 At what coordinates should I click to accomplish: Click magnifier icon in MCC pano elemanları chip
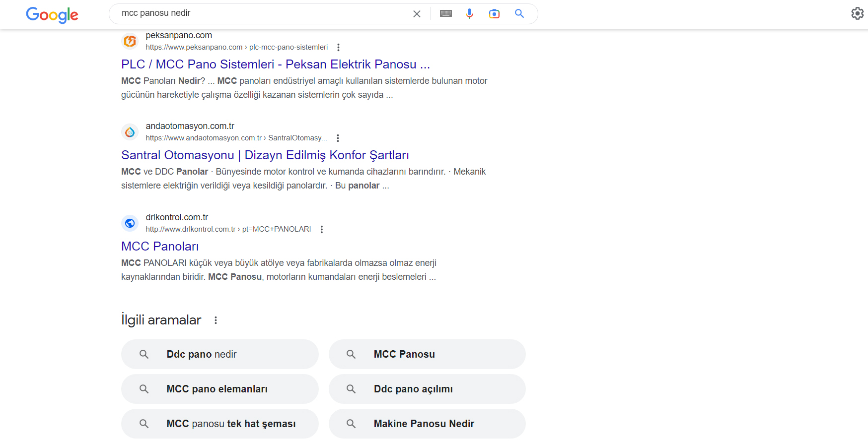click(144, 389)
